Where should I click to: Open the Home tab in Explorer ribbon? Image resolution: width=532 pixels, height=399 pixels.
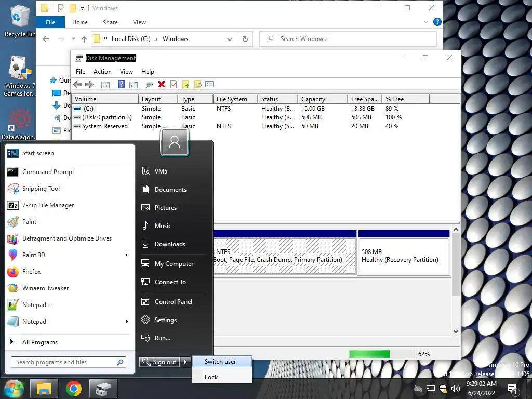tap(79, 22)
